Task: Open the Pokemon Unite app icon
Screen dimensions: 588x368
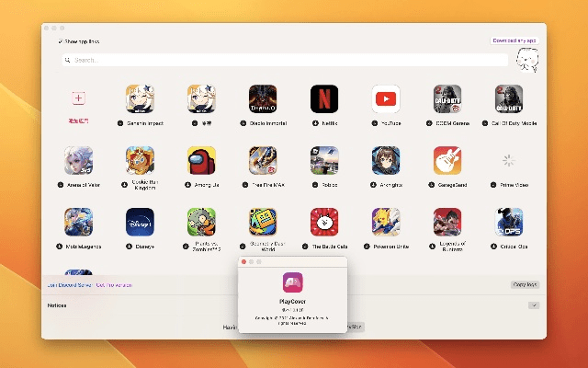Action: click(x=386, y=222)
